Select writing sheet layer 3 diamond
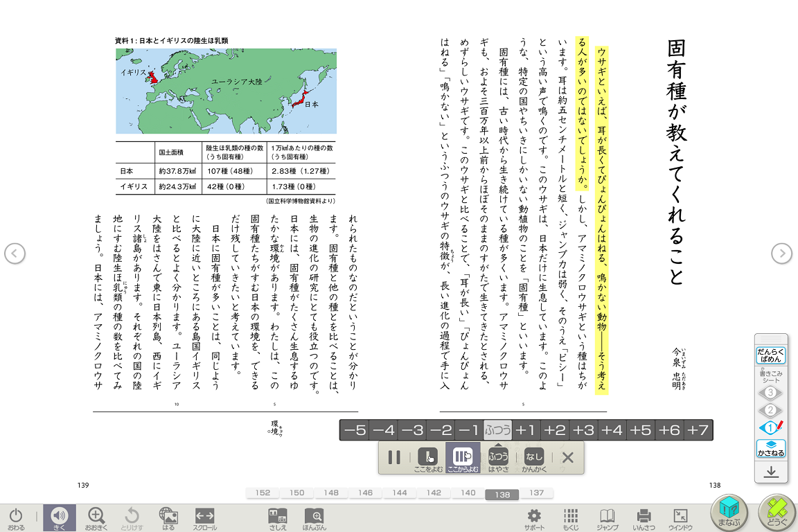This screenshot has width=798, height=532. [x=770, y=393]
